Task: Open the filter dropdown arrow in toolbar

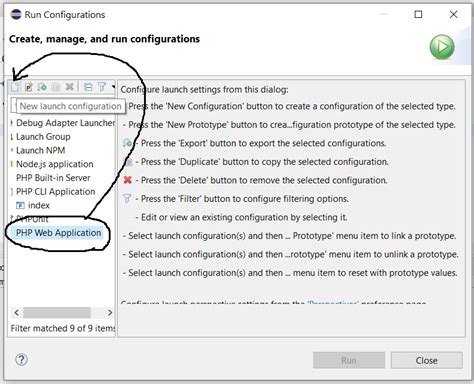Action: click(x=113, y=87)
